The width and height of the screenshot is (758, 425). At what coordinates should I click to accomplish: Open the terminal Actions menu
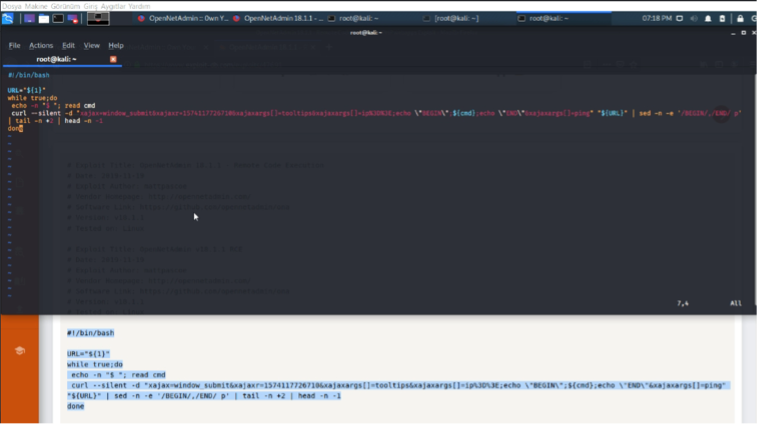tap(41, 45)
